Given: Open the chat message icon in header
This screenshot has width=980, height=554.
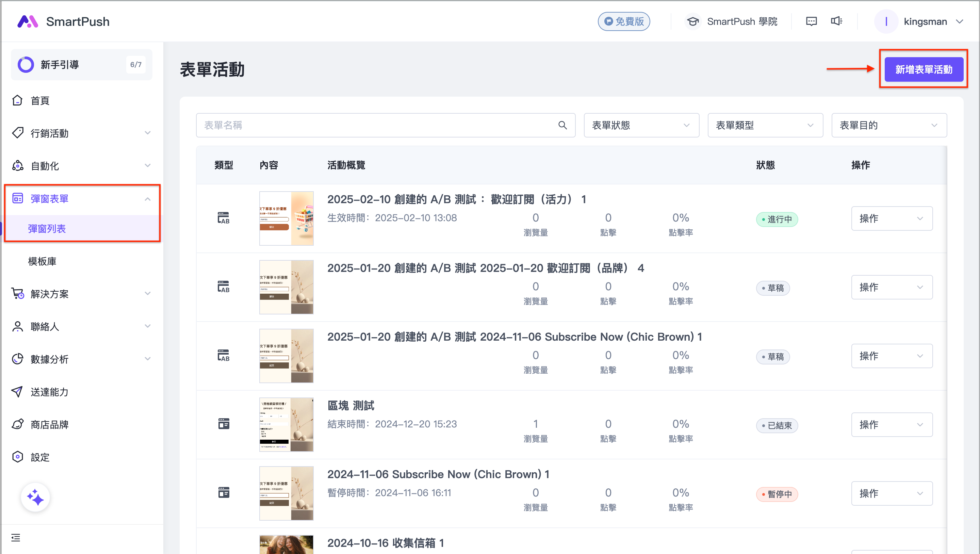Looking at the screenshot, I should pyautogui.click(x=811, y=21).
